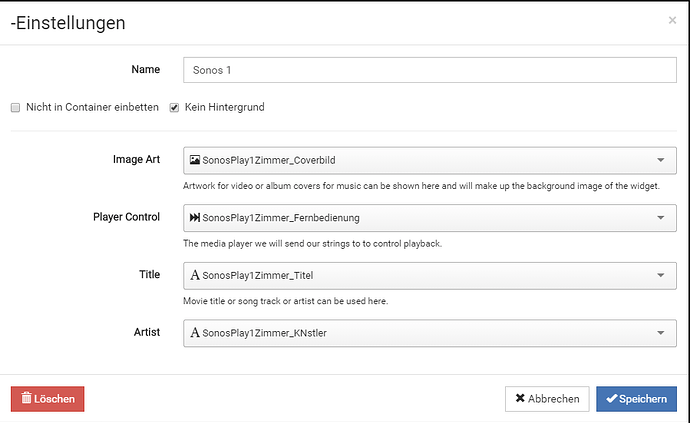Viewport: 690px width, 423px height.
Task: Click the Title field label
Action: click(x=150, y=275)
